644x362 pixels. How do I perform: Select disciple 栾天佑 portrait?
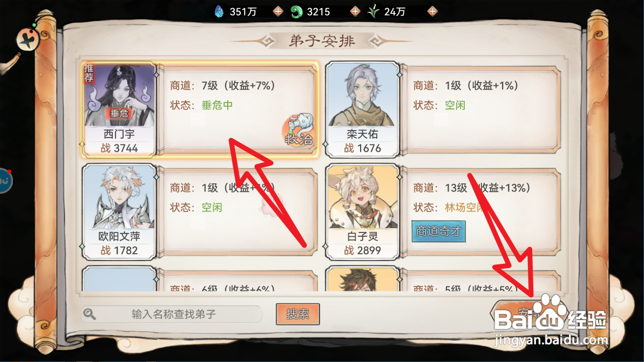[362, 110]
